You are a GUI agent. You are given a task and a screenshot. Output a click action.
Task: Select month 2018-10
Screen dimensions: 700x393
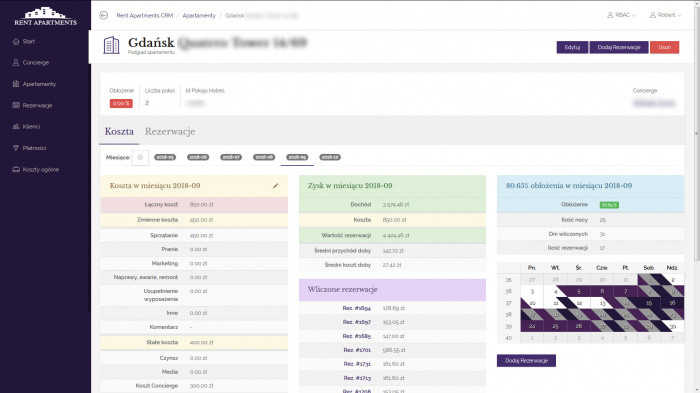click(x=330, y=157)
